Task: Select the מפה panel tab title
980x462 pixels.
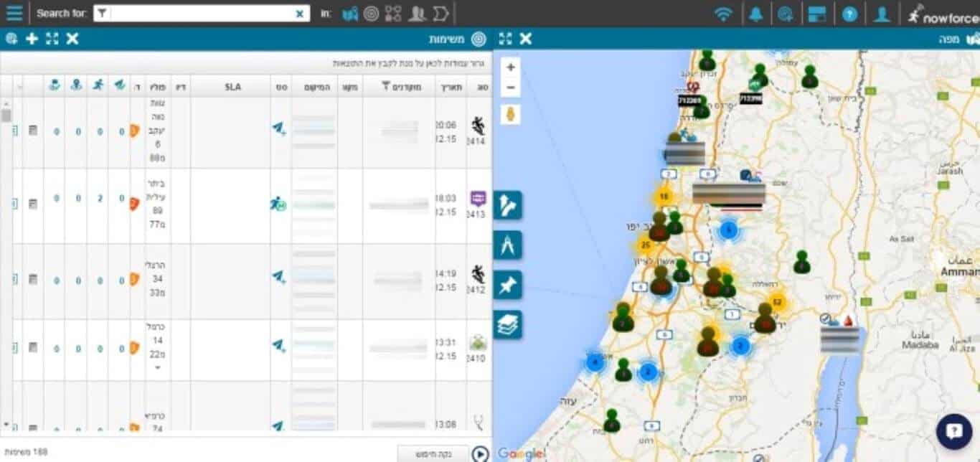Action: pyautogui.click(x=949, y=39)
